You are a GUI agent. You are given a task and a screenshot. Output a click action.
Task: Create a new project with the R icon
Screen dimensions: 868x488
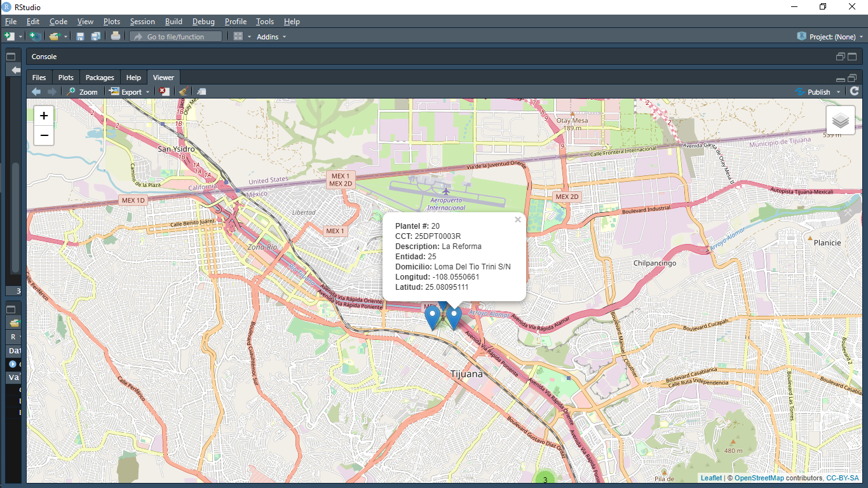pyautogui.click(x=36, y=36)
